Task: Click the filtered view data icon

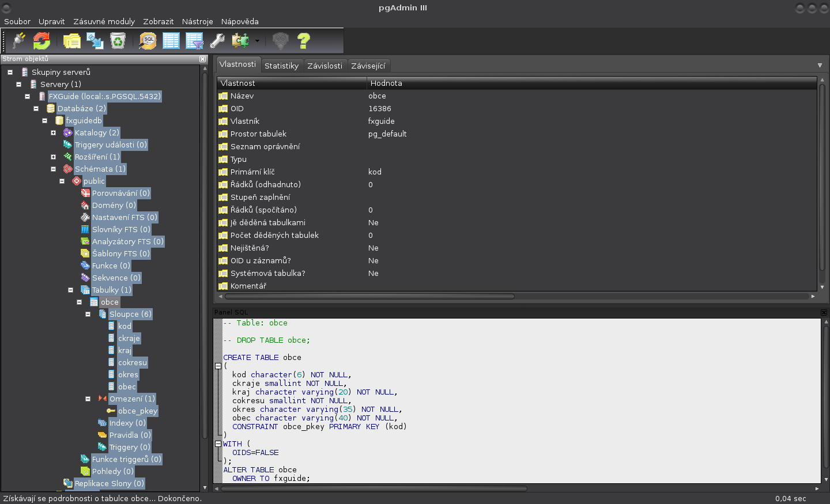Action: 194,41
